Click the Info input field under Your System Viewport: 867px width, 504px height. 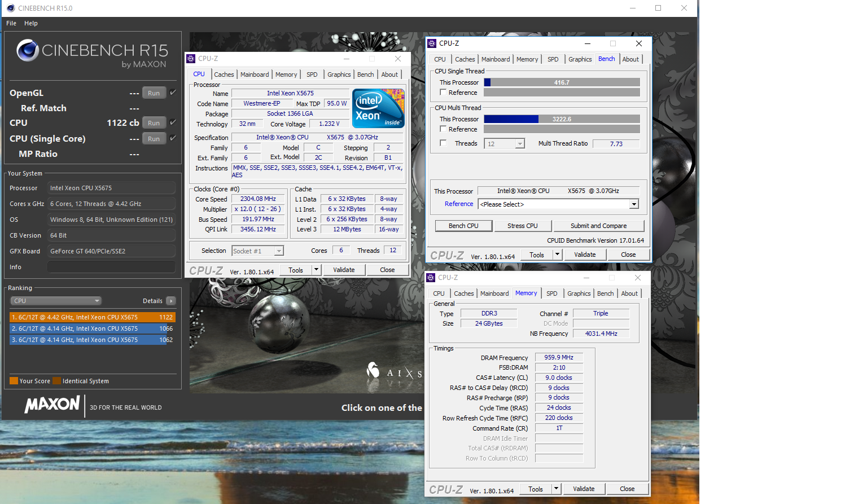click(x=111, y=267)
